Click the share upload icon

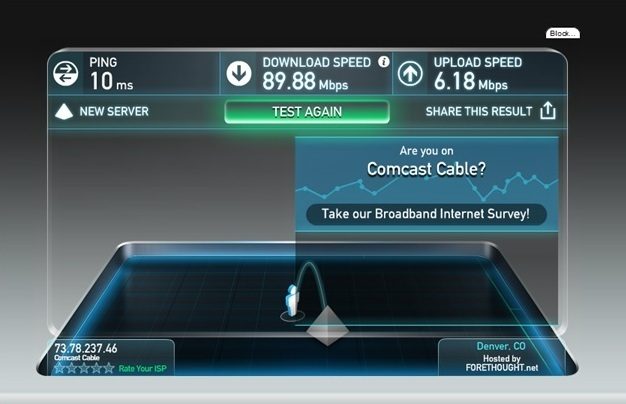pyautogui.click(x=548, y=111)
